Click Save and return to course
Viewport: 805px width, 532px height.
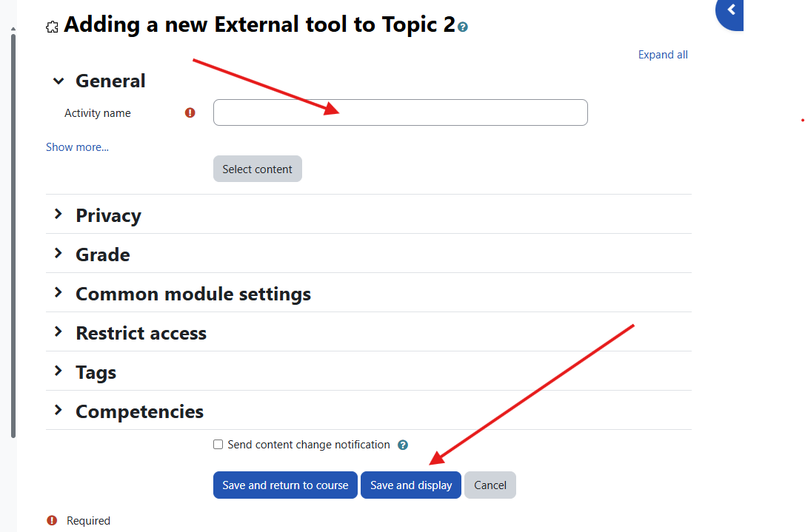[x=285, y=485]
